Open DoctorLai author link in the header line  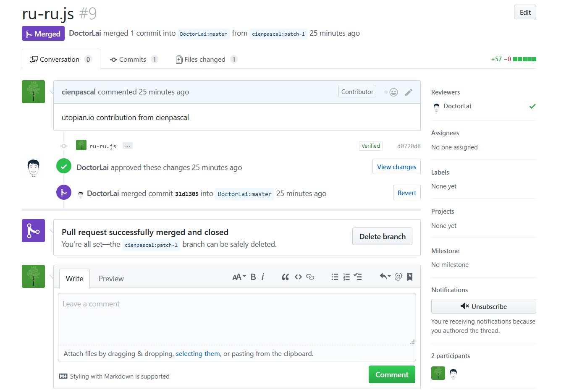coord(85,33)
